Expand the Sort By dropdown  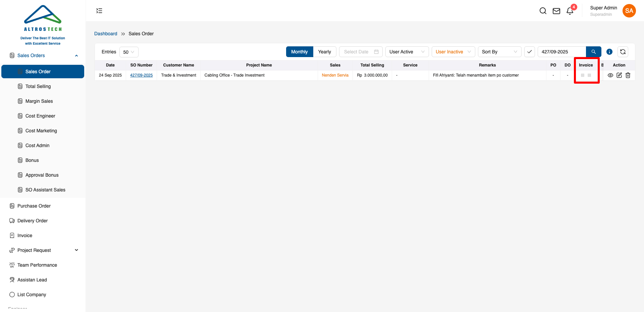click(x=499, y=52)
